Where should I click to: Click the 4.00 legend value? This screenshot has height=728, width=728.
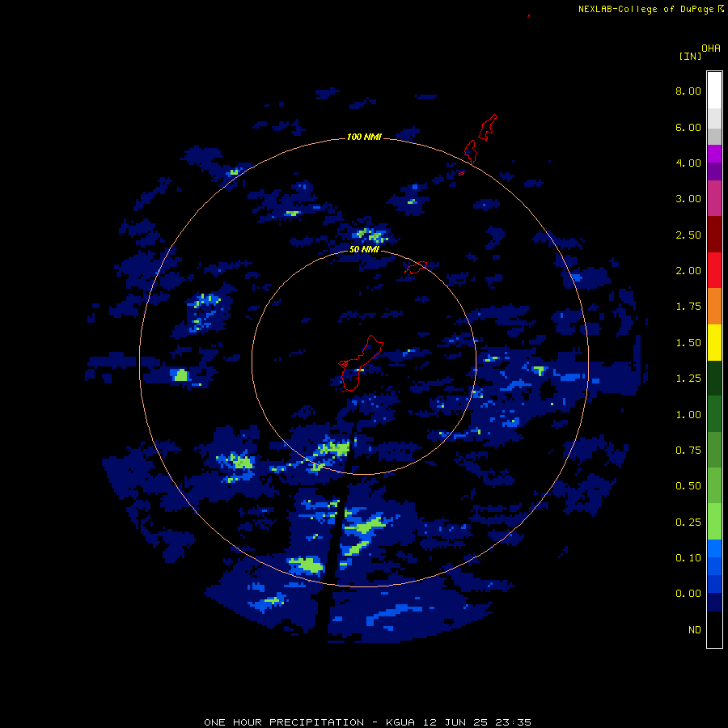[x=688, y=163]
